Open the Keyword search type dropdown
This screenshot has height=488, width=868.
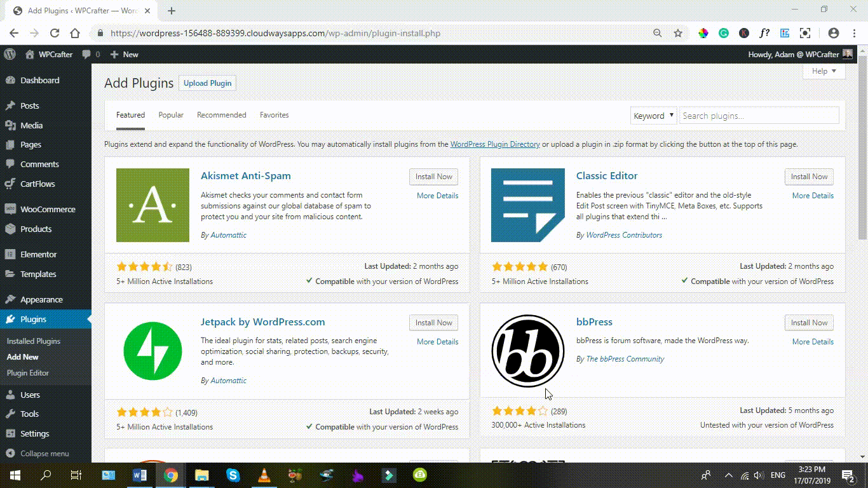coord(653,116)
